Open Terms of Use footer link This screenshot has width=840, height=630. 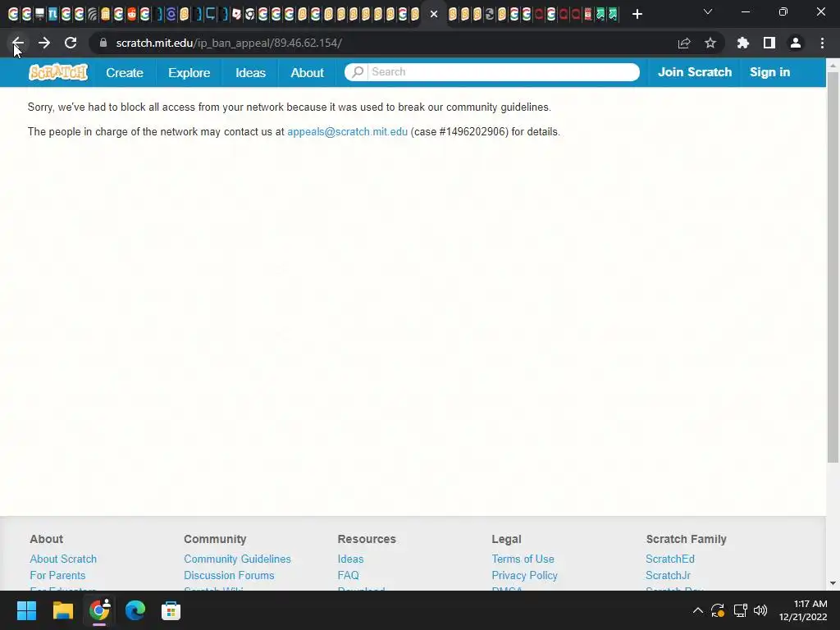click(x=523, y=559)
